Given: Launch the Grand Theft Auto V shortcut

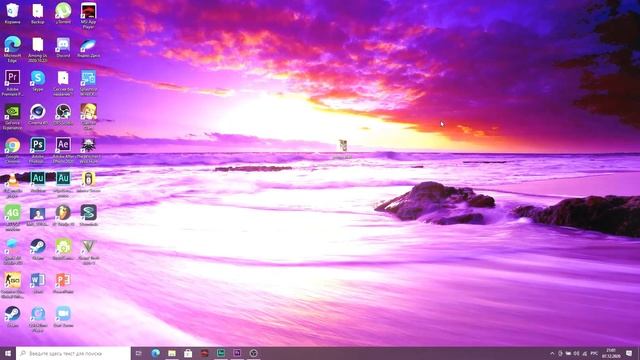Looking at the screenshot, I should pyautogui.click(x=88, y=247).
